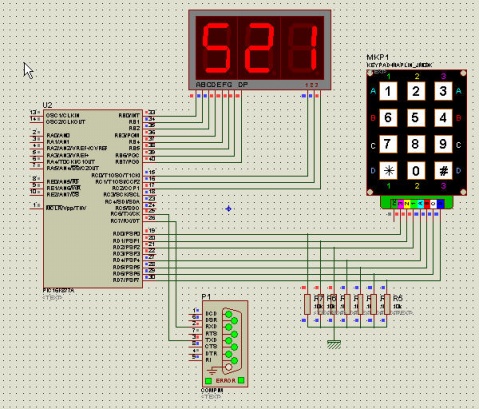479x409 pixels.
Task: Click keypad key 9
Action: click(443, 144)
